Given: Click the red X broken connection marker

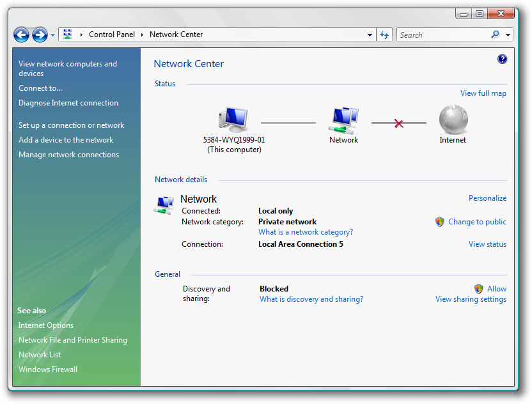Looking at the screenshot, I should 399,123.
